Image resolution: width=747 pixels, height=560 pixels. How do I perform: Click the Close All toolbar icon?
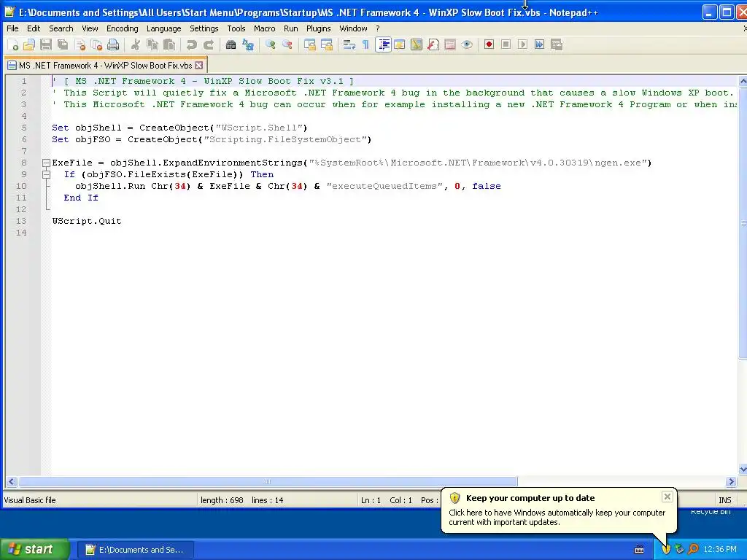tap(96, 44)
